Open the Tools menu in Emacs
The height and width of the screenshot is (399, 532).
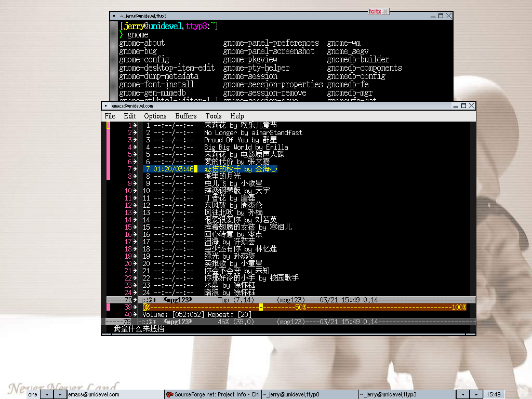(x=214, y=116)
